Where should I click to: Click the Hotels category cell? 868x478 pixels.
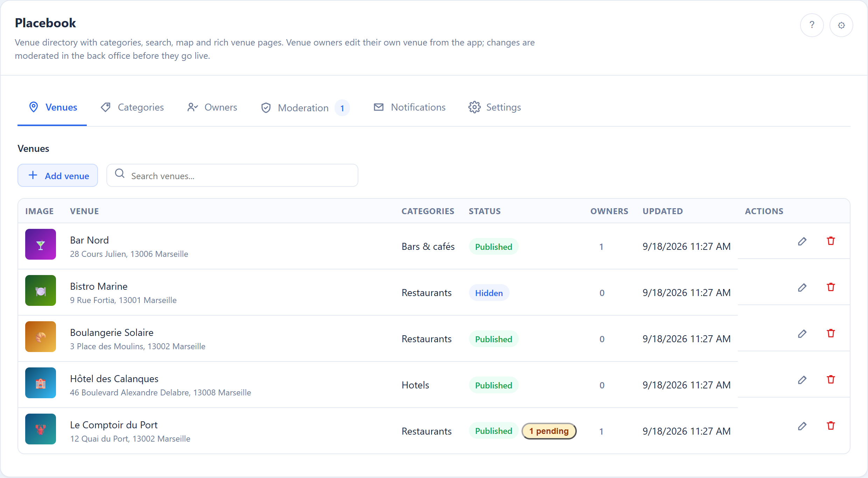(x=415, y=385)
